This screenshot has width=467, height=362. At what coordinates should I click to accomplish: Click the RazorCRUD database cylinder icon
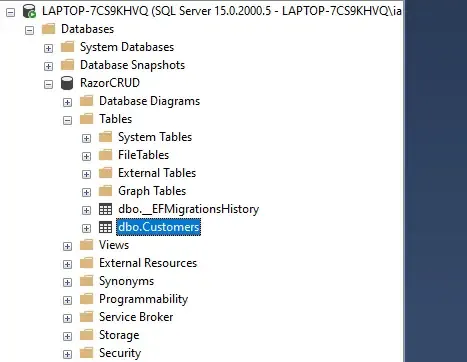click(x=67, y=83)
